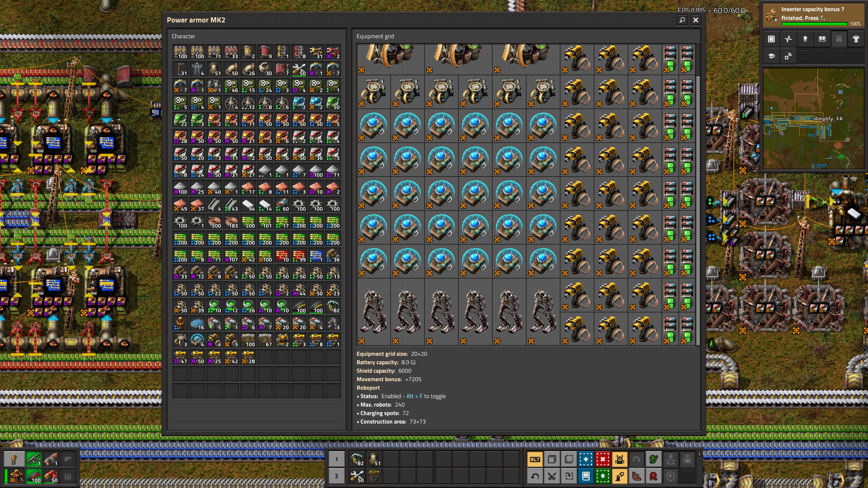Open the bonuses arrow button
Image resolution: width=868 pixels, height=488 pixels.
tap(805, 39)
